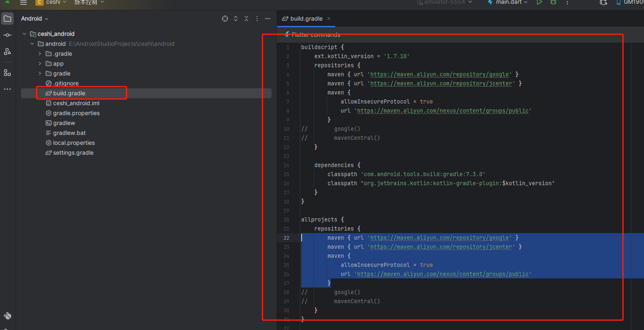
Task: Click Collapse All in project panel
Action: pos(246,19)
